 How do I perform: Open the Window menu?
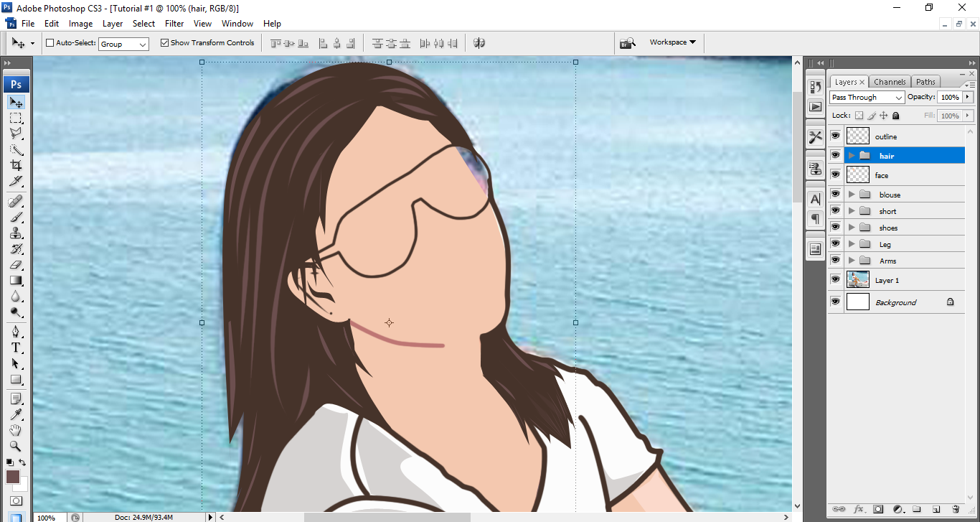pyautogui.click(x=237, y=24)
